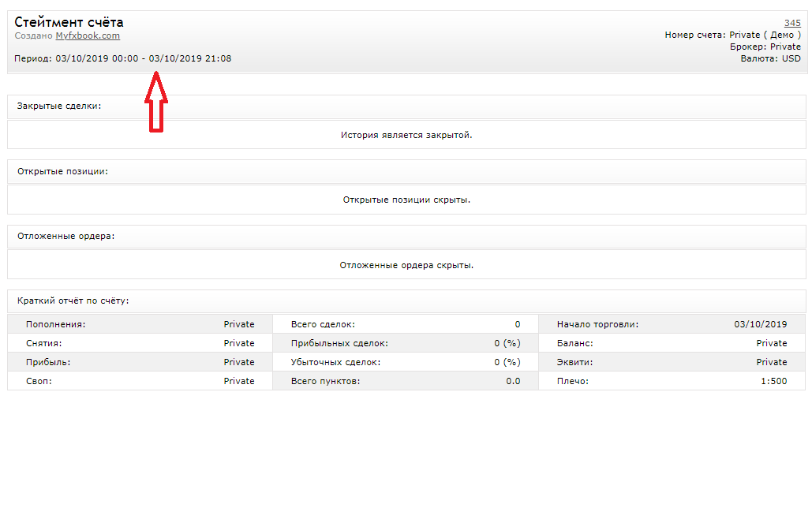Click the 03/10/2019 start-of-trading value
The width and height of the screenshot is (812, 519).
coord(760,324)
